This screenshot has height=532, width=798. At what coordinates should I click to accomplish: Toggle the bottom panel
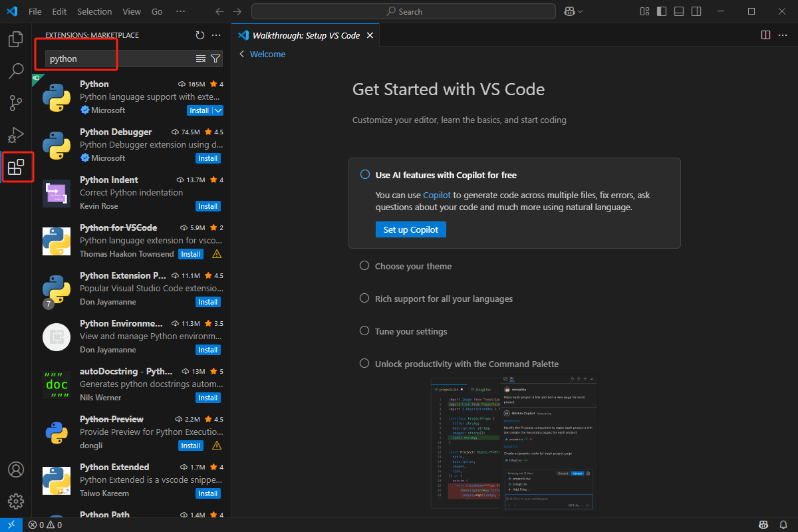[x=679, y=11]
